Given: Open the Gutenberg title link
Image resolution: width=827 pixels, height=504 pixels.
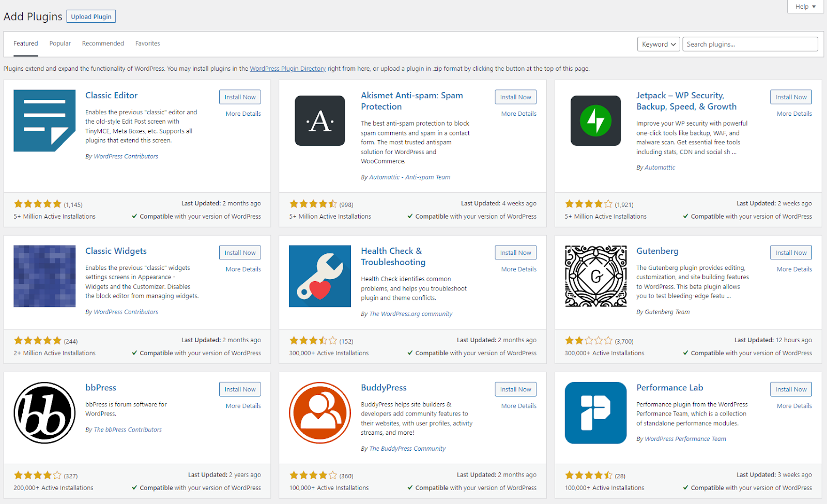Looking at the screenshot, I should (657, 251).
